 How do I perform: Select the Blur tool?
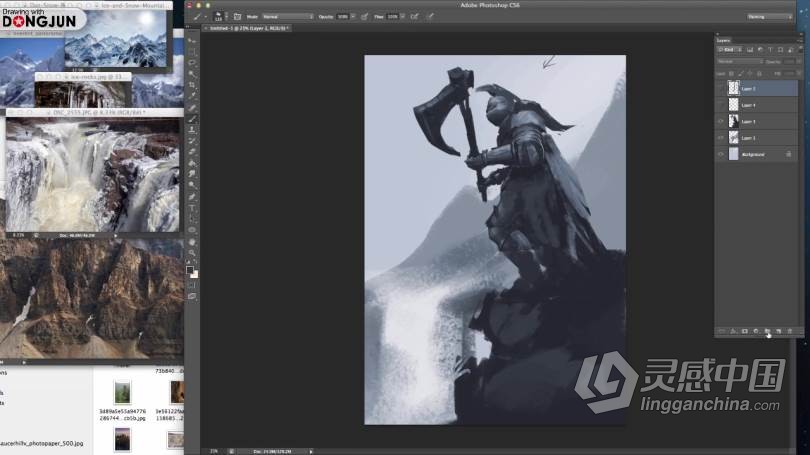[x=192, y=174]
